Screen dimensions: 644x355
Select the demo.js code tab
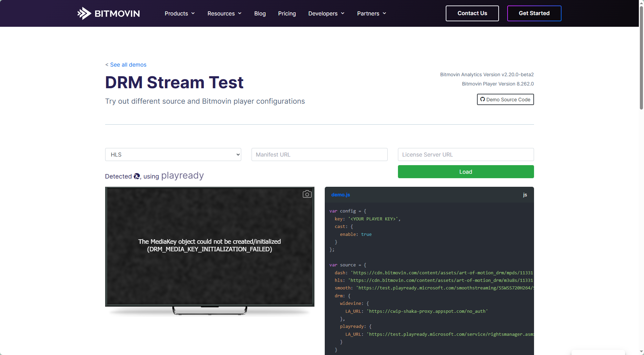coord(341,195)
